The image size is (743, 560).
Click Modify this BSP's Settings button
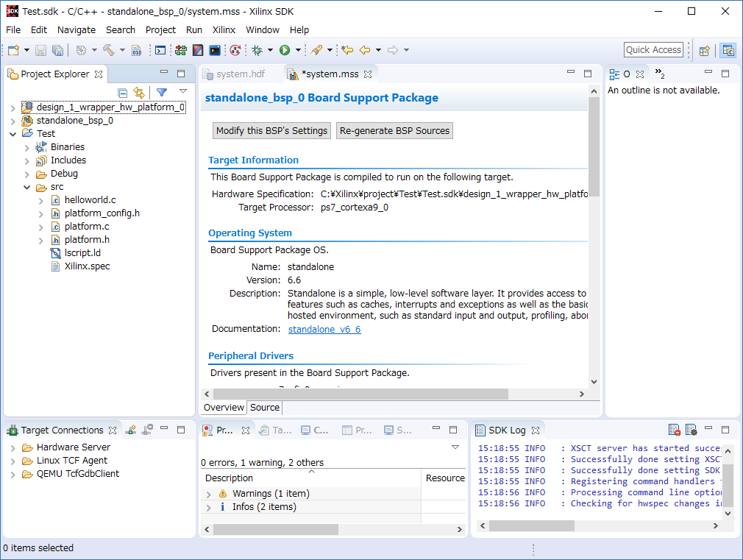[x=271, y=130]
